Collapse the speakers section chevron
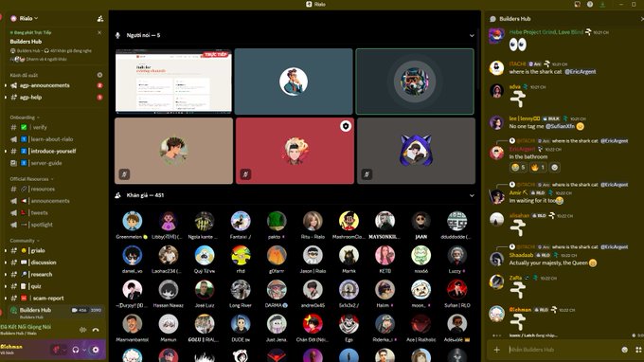644x362 pixels. pos(472,36)
